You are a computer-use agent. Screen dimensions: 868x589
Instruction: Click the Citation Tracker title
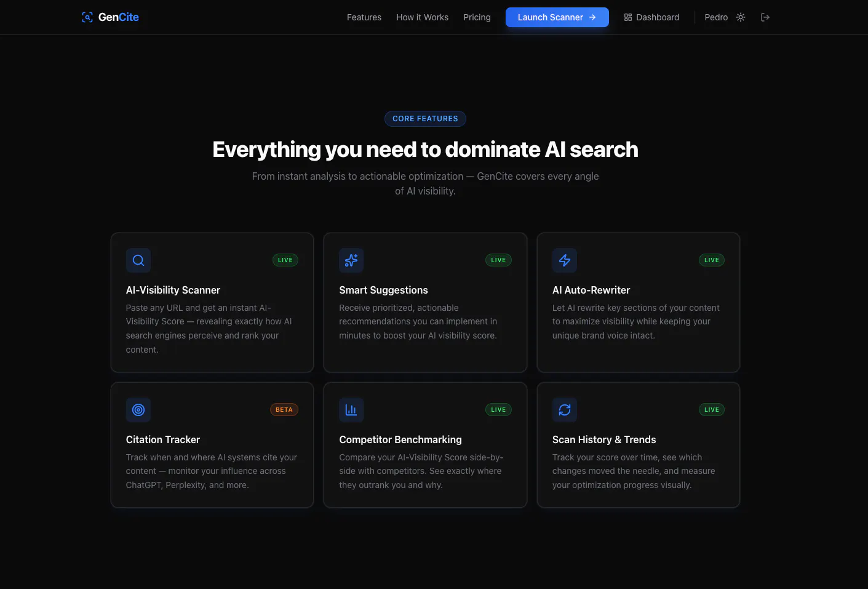tap(163, 439)
